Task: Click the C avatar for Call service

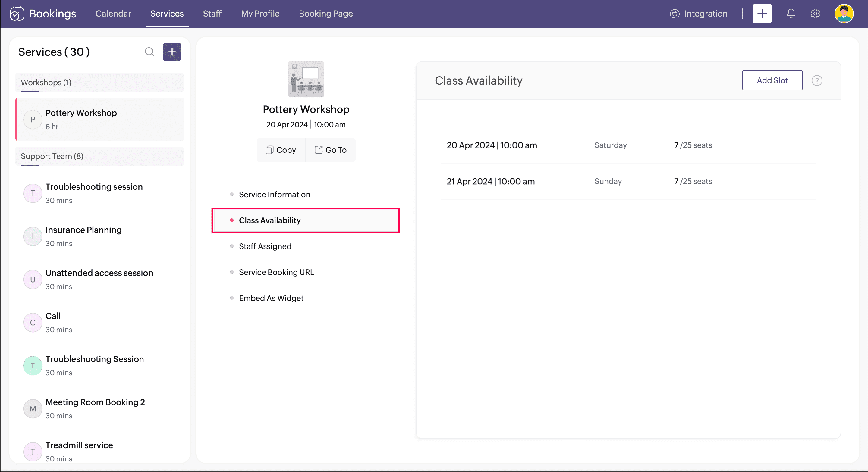Action: pos(33,323)
